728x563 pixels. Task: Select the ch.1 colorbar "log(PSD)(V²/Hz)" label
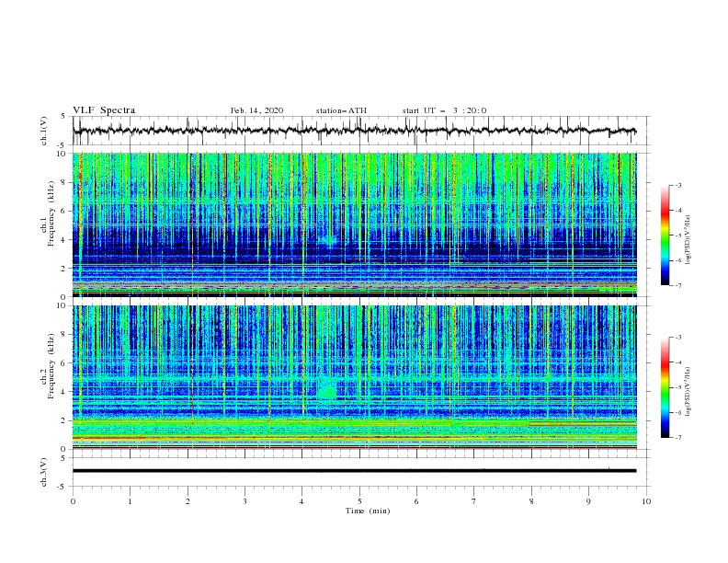[x=688, y=240]
